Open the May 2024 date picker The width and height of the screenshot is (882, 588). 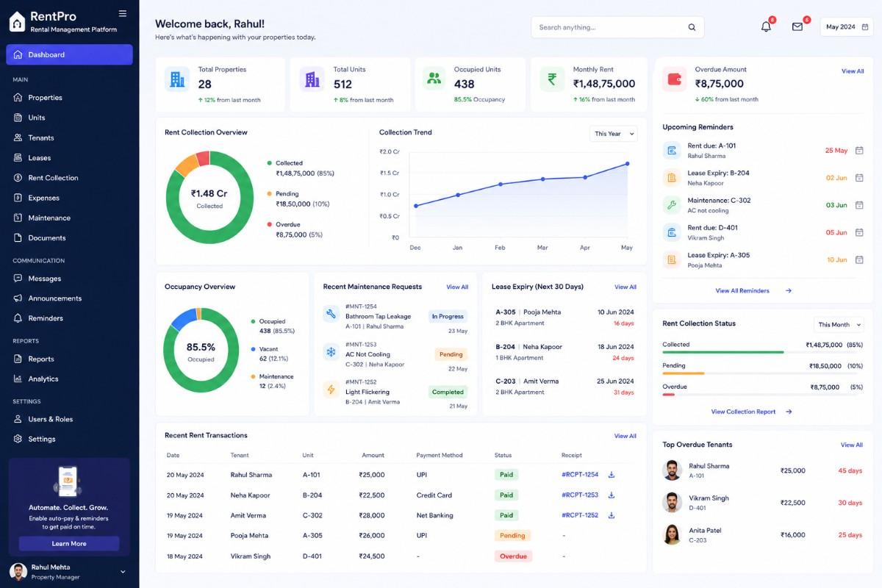click(846, 27)
